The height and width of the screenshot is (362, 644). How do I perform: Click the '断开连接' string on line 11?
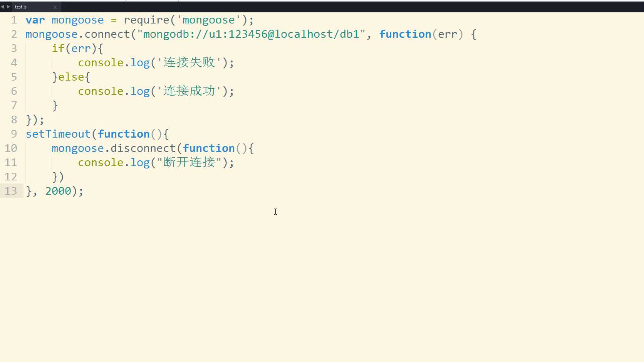coord(189,162)
